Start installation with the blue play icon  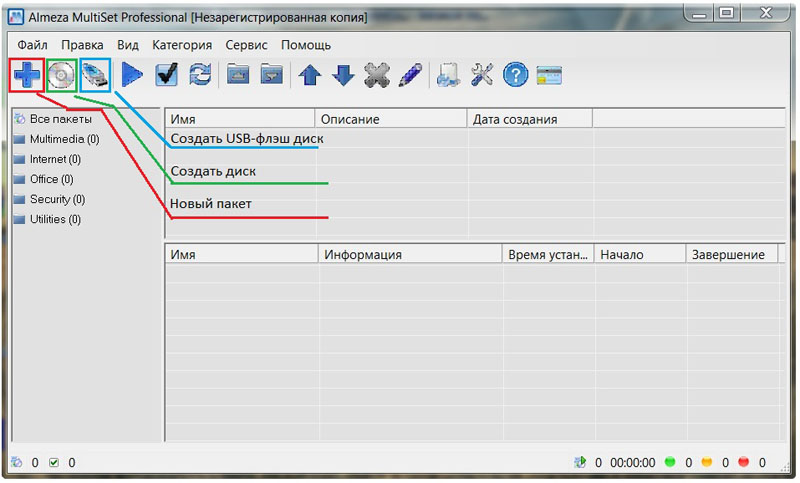click(x=132, y=75)
